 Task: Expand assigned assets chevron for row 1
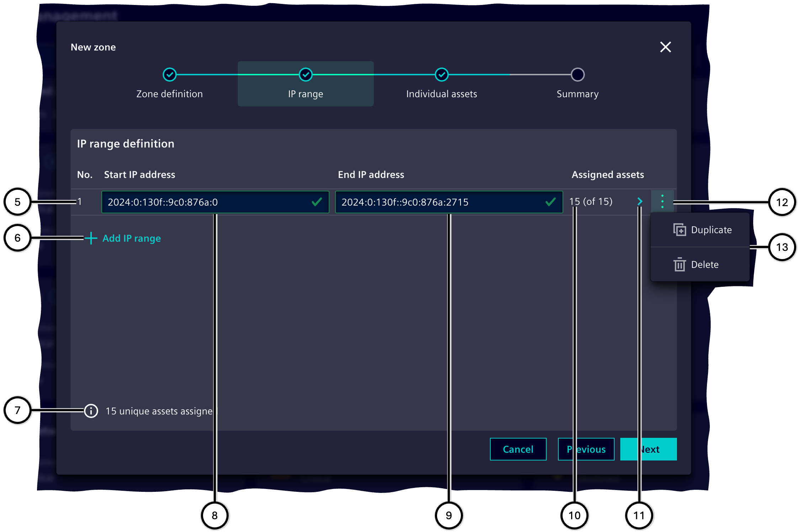[639, 201]
